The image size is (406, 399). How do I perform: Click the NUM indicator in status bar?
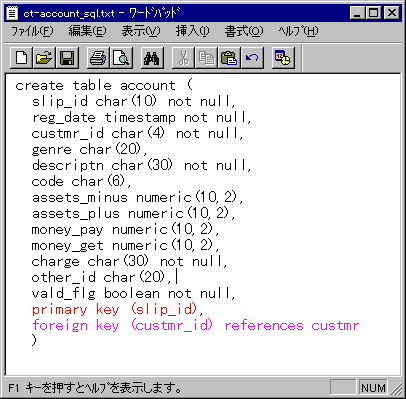point(373,388)
